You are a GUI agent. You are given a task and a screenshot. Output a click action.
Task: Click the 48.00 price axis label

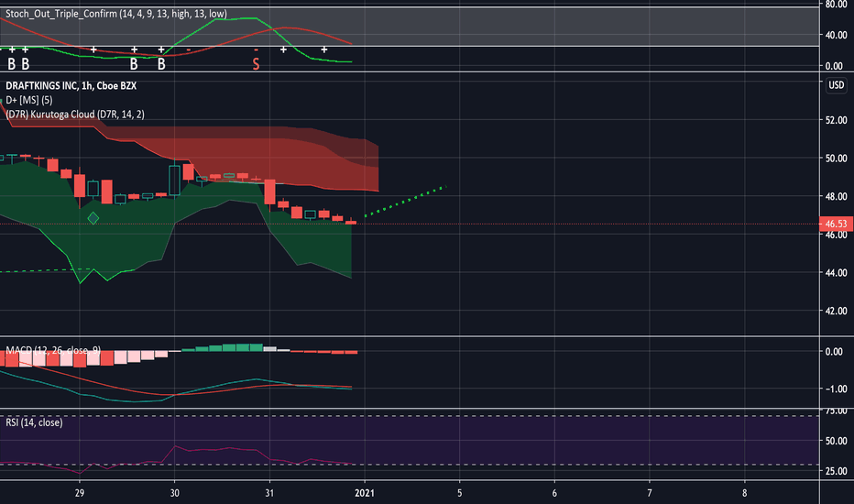click(x=836, y=196)
